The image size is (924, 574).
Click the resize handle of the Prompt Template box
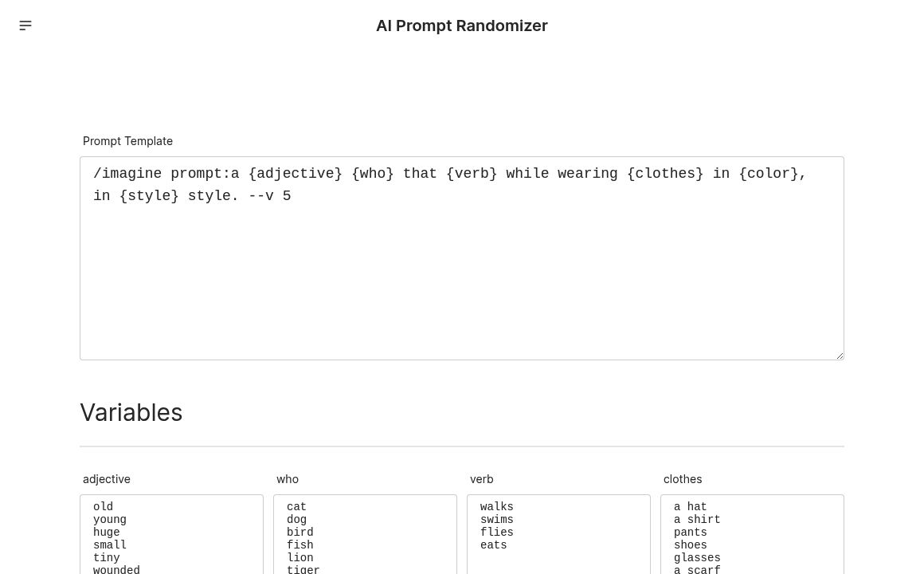pos(839,354)
